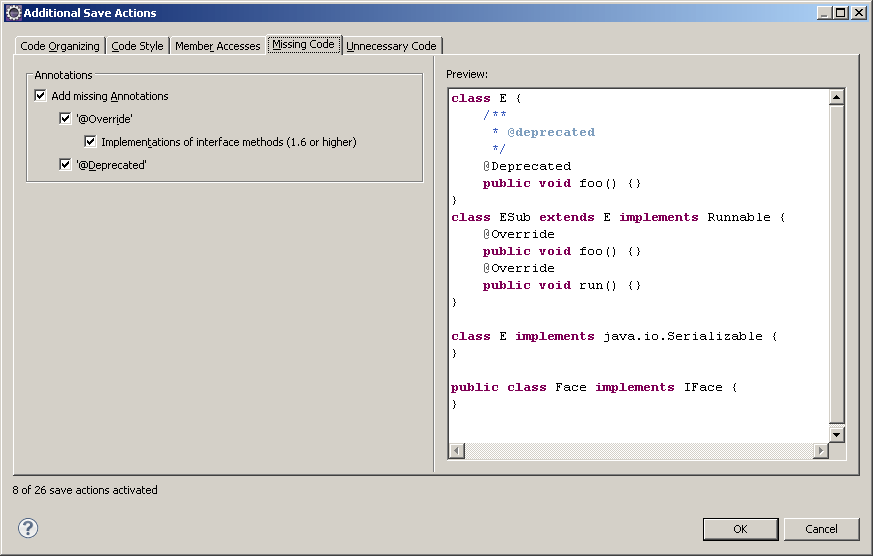This screenshot has height=556, width=873.
Task: Click 'class ESub extends E implements Runnable' line
Action: 618,217
